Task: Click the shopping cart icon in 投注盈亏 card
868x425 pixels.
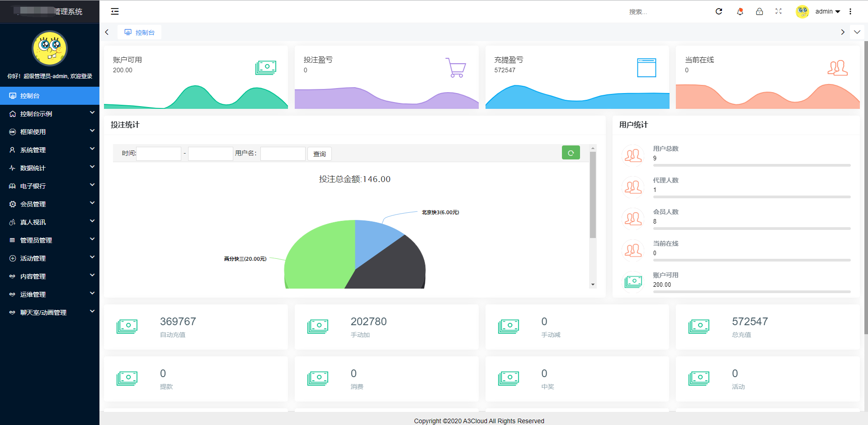Action: [x=456, y=67]
